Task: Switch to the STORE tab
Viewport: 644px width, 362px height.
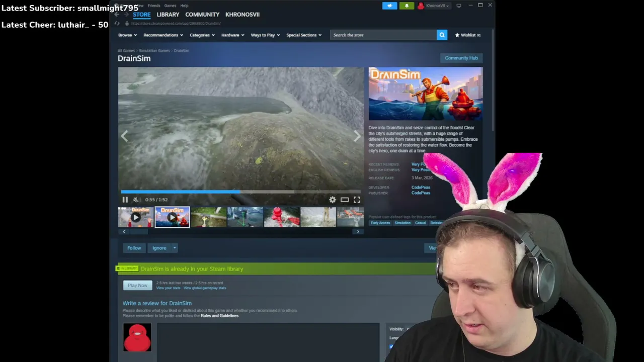Action: pos(141,15)
